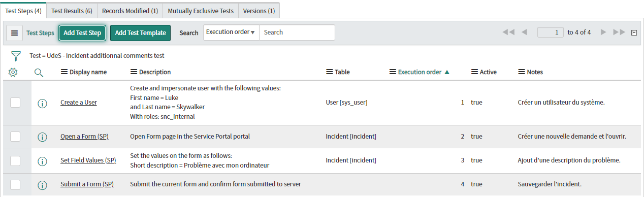Screen dimensions: 644x197
Task: Click the Active value true in Create a User row
Action: [476, 103]
